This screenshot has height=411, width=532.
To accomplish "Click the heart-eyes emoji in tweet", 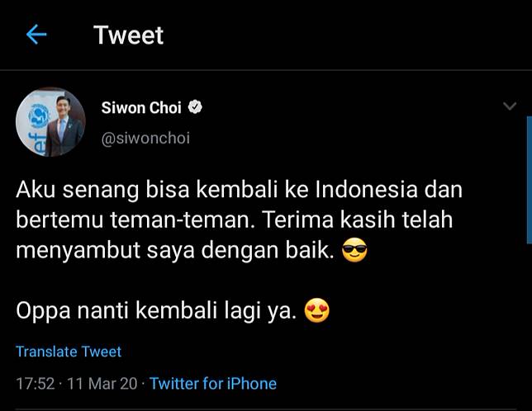I will tap(317, 310).
